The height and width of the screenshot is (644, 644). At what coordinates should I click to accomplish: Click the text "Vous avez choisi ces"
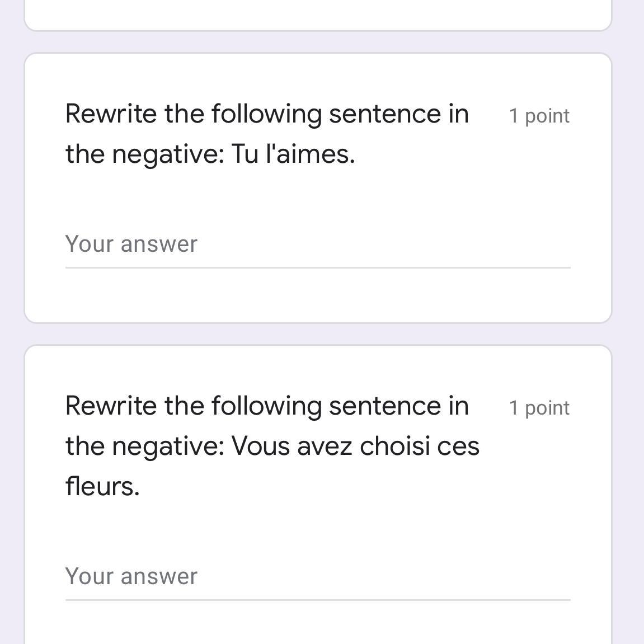click(355, 446)
